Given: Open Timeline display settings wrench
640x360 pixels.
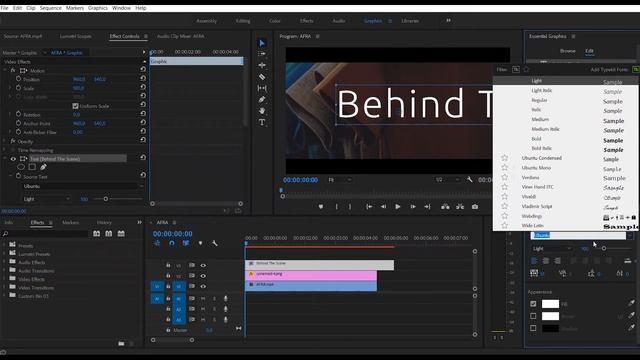Looking at the screenshot, I should coord(215,243).
